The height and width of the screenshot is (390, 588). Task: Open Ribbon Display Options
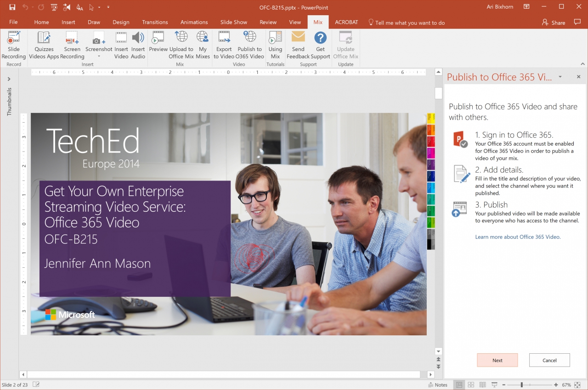click(527, 7)
